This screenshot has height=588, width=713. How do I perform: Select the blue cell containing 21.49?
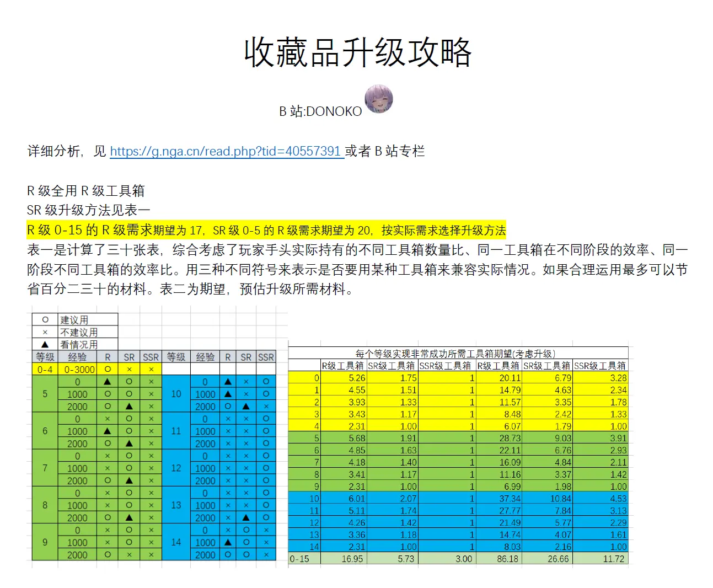coord(498,522)
